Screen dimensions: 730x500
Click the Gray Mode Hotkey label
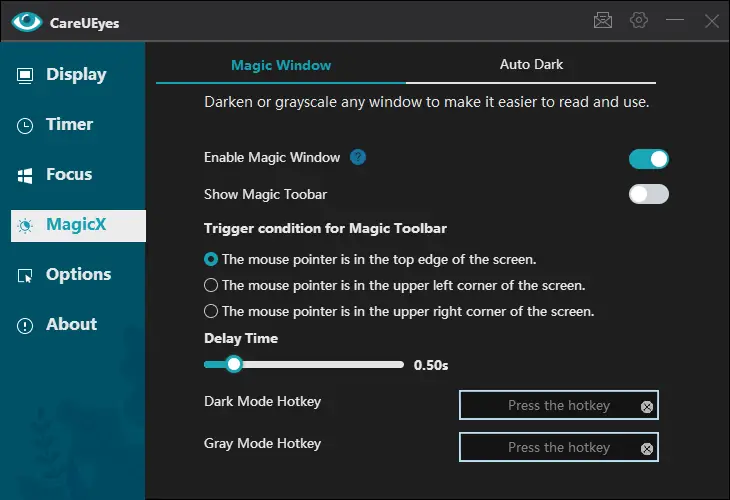(263, 444)
